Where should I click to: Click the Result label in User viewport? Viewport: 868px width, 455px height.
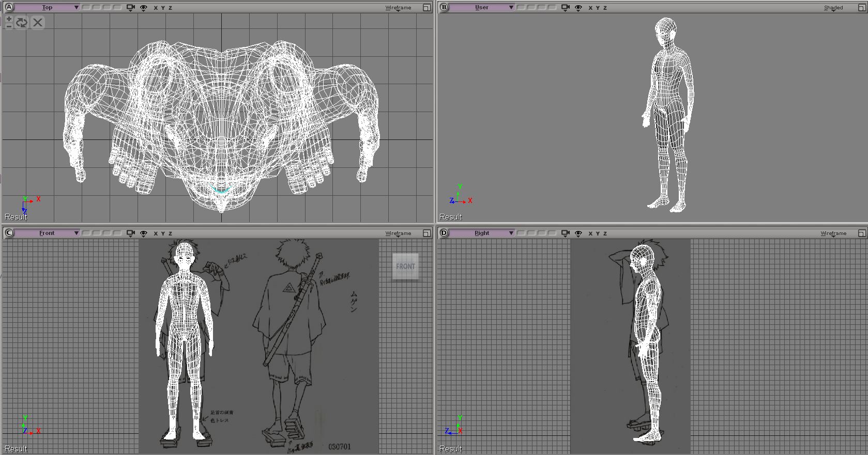451,217
